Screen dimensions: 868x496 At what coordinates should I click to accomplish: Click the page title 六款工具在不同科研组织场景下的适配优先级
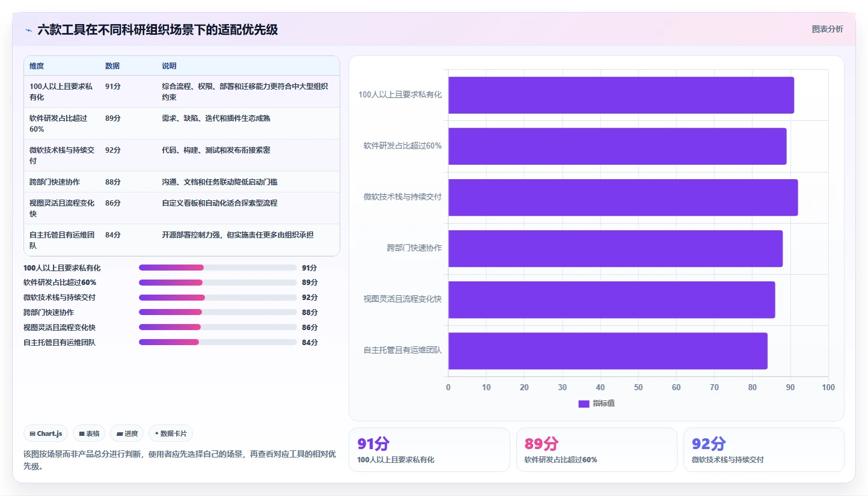coord(157,30)
